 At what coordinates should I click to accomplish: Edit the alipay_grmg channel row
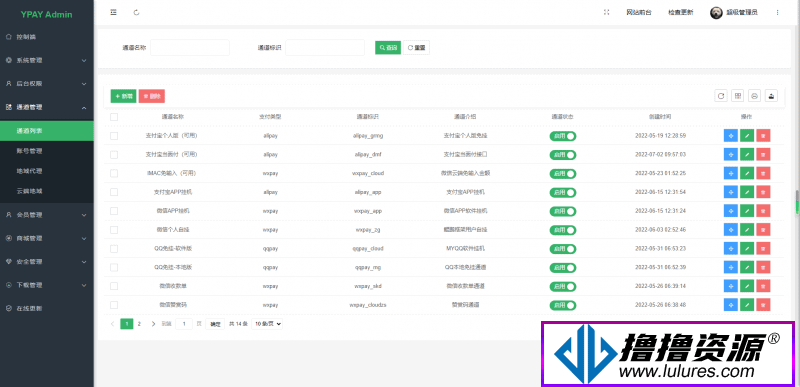point(747,136)
